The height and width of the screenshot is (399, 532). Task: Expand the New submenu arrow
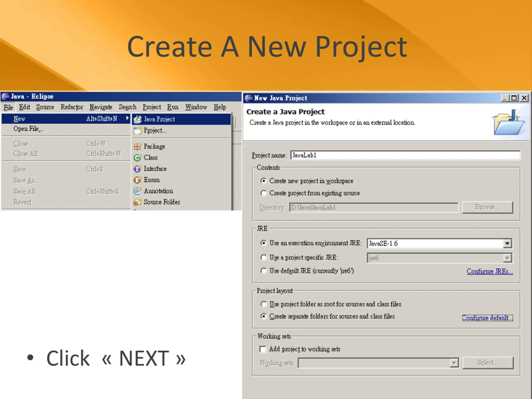tap(127, 118)
